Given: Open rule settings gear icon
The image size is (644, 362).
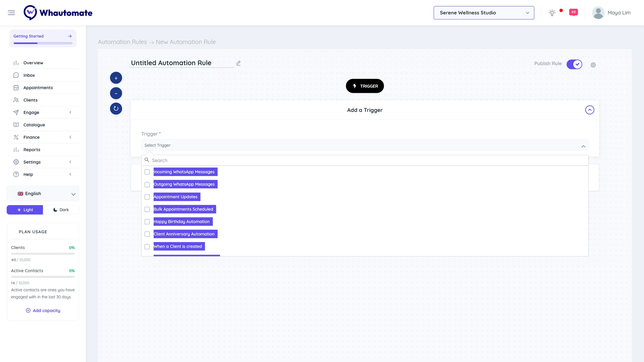Looking at the screenshot, I should coord(593,65).
